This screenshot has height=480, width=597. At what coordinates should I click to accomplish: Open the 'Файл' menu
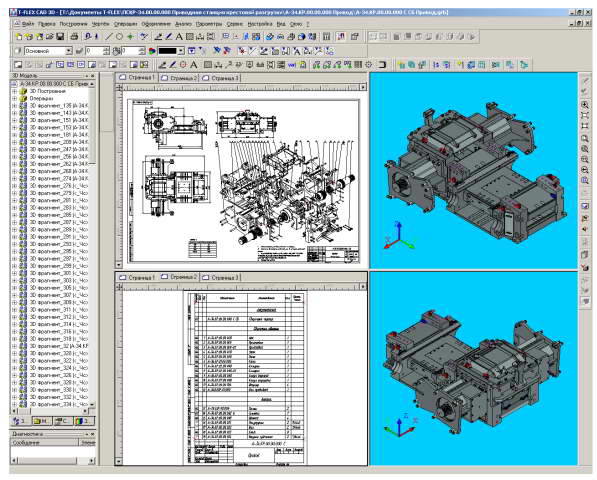click(x=28, y=24)
